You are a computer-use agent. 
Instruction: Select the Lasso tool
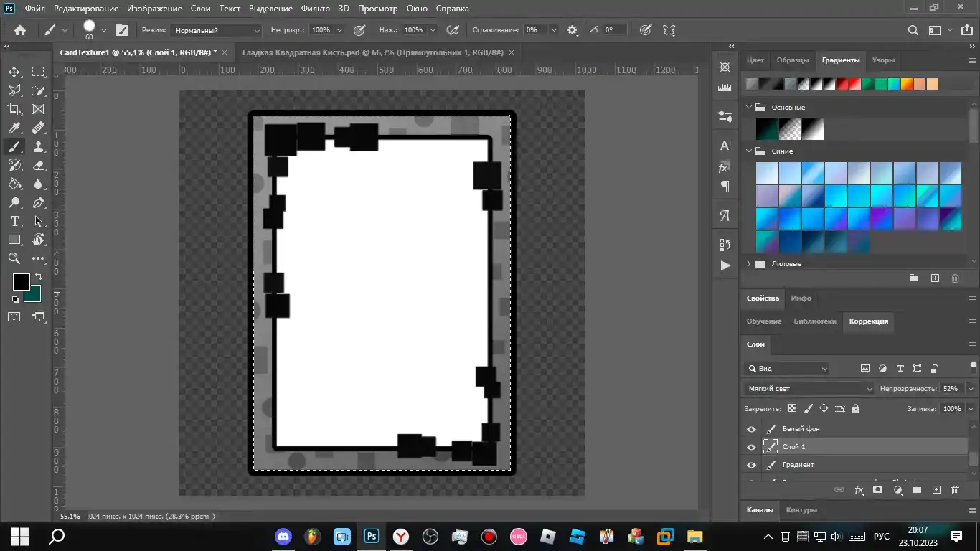coord(14,90)
